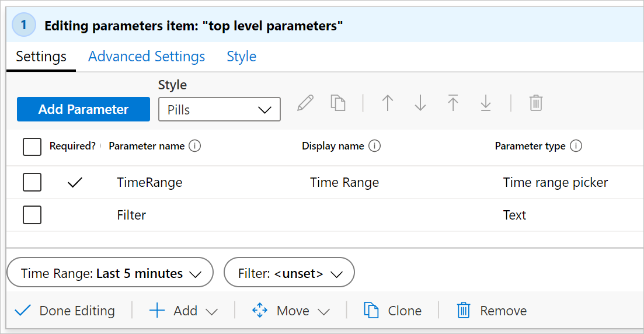Open the Pills style dropdown
Viewport: 644px width, 334px height.
pyautogui.click(x=220, y=110)
